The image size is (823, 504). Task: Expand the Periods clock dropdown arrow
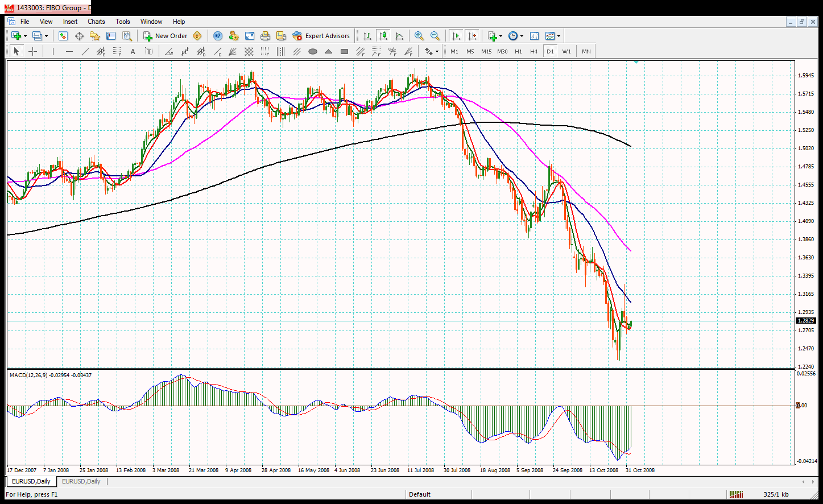[522, 36]
